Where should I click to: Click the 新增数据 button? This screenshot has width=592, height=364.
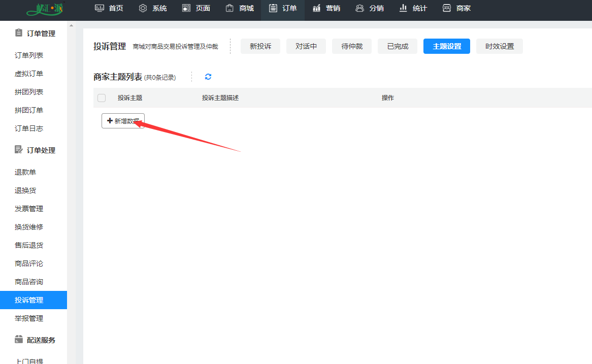(123, 121)
